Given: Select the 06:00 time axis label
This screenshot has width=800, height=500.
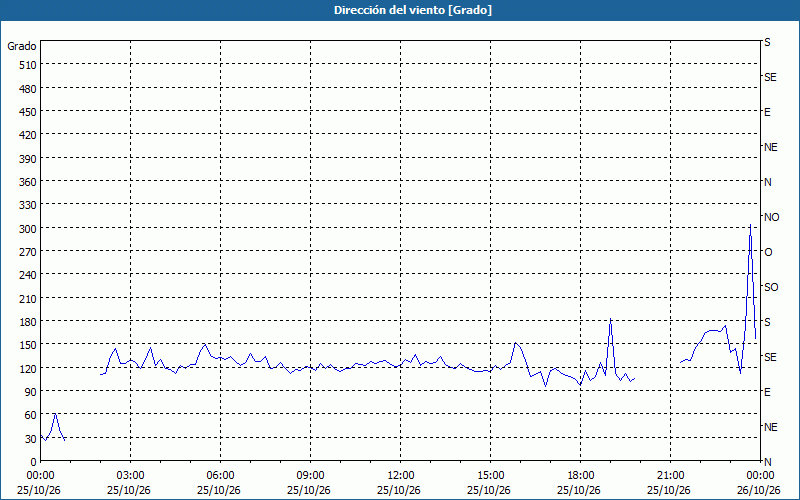Looking at the screenshot, I should [x=220, y=476].
